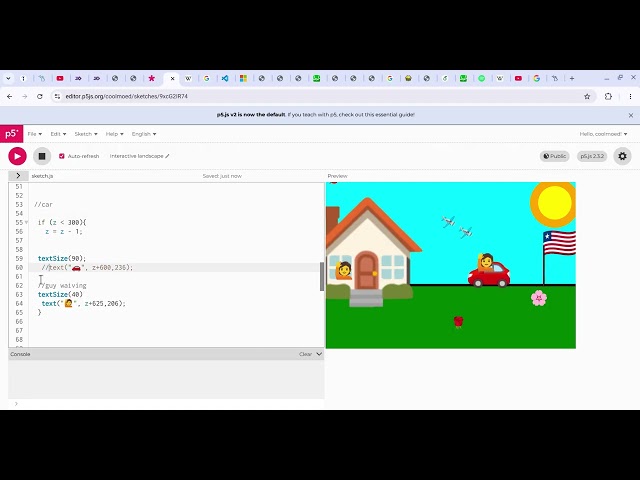
Task: Fold the code block at line 55
Action: [x=27, y=222]
